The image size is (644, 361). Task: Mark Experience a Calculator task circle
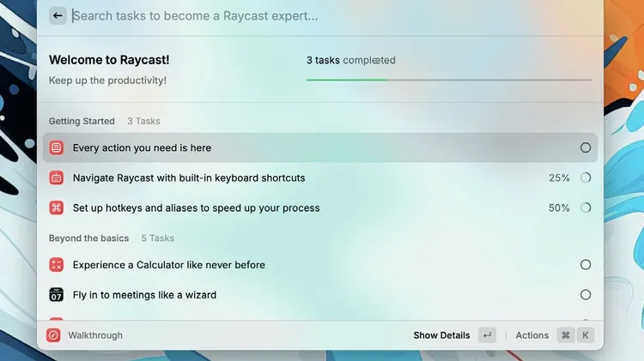click(586, 265)
